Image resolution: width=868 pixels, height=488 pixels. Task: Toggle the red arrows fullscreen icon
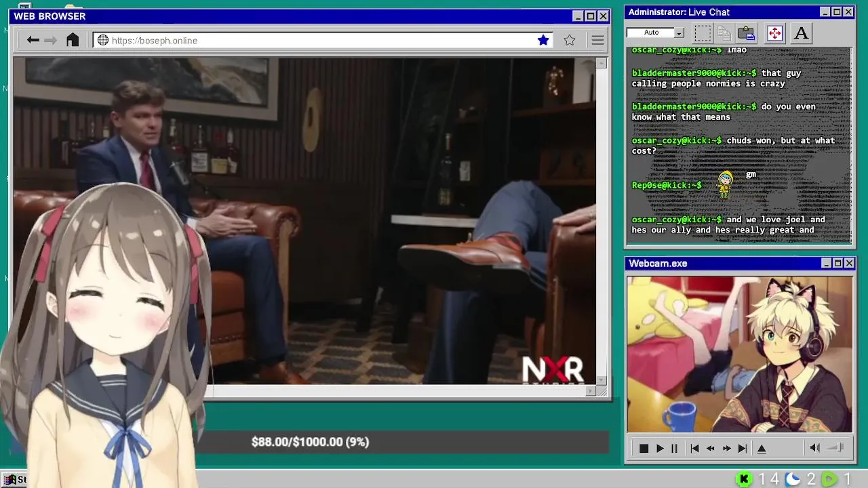774,33
